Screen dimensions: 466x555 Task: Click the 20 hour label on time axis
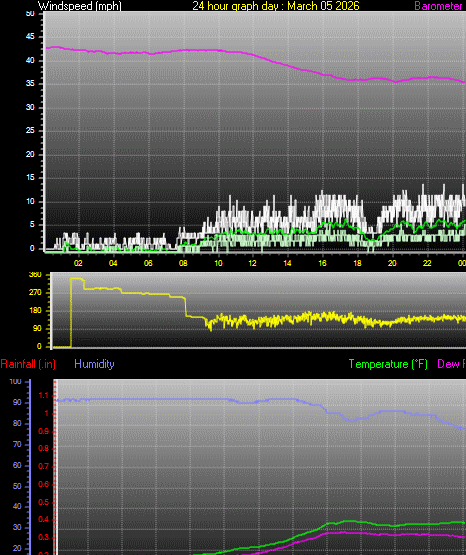pos(392,263)
